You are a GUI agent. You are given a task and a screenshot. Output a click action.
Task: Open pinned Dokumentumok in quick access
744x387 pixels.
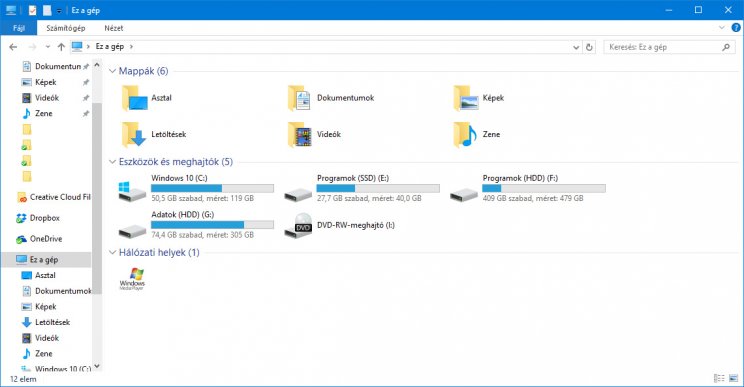[x=53, y=66]
